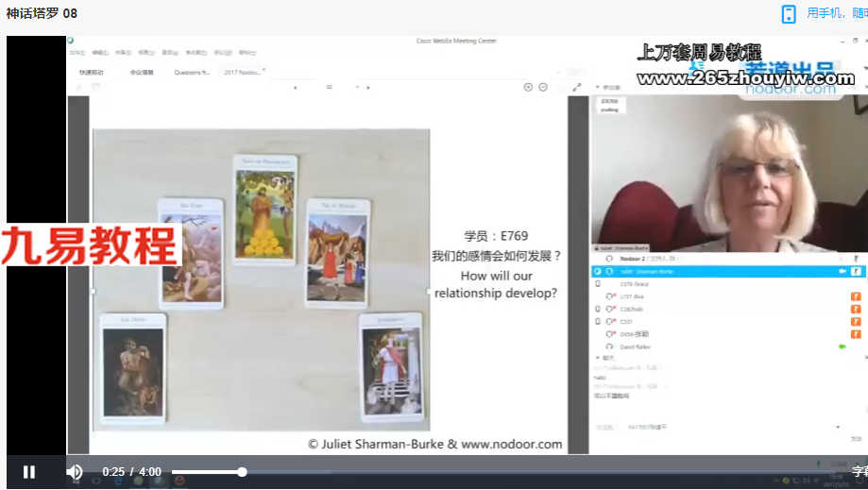Click the headset icon in the C531 row
This screenshot has height=490, width=868.
point(610,321)
